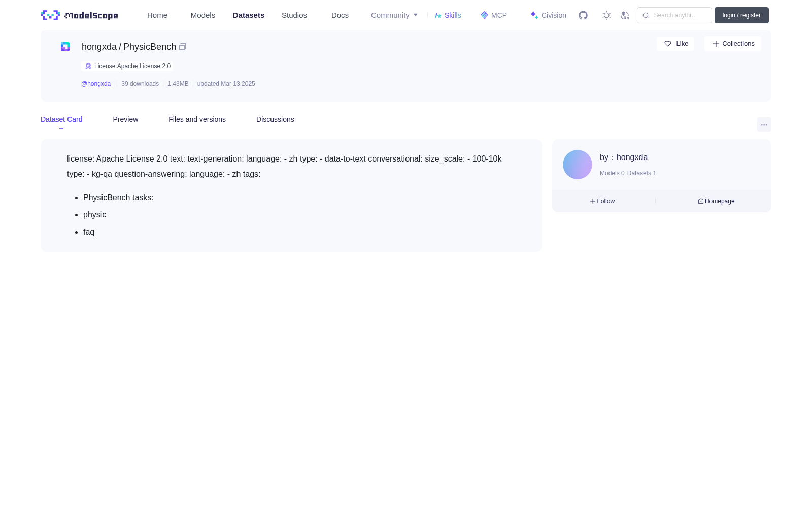Expand the Community dropdown arrow

pos(416,15)
